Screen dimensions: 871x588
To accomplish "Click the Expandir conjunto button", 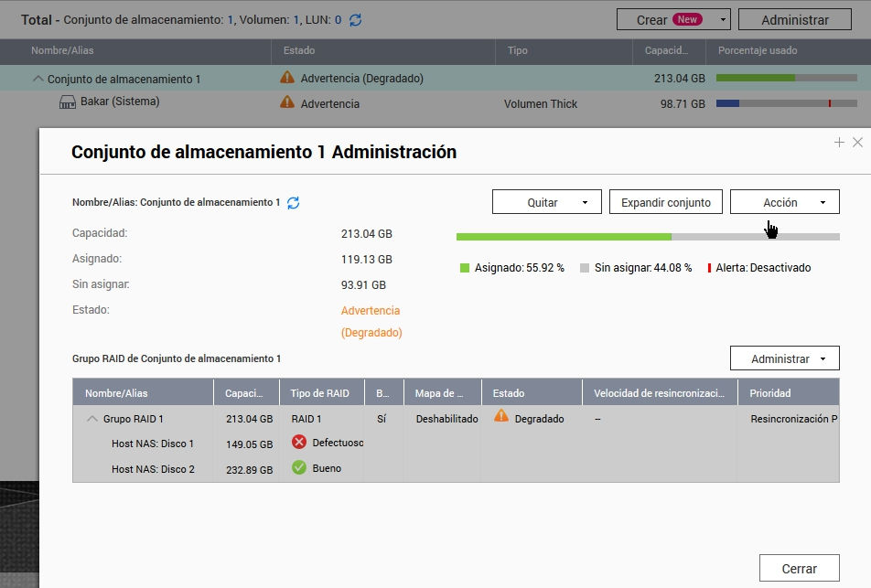I will click(x=666, y=202).
